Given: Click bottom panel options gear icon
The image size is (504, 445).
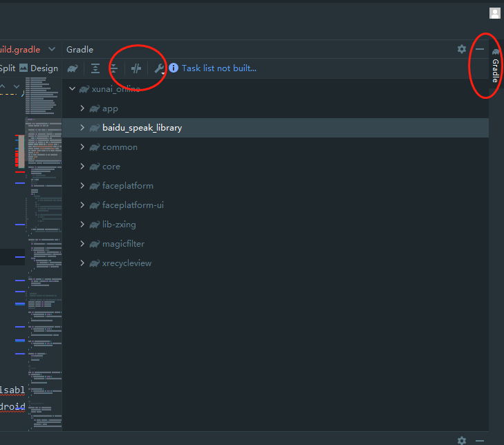Looking at the screenshot, I should 462,440.
